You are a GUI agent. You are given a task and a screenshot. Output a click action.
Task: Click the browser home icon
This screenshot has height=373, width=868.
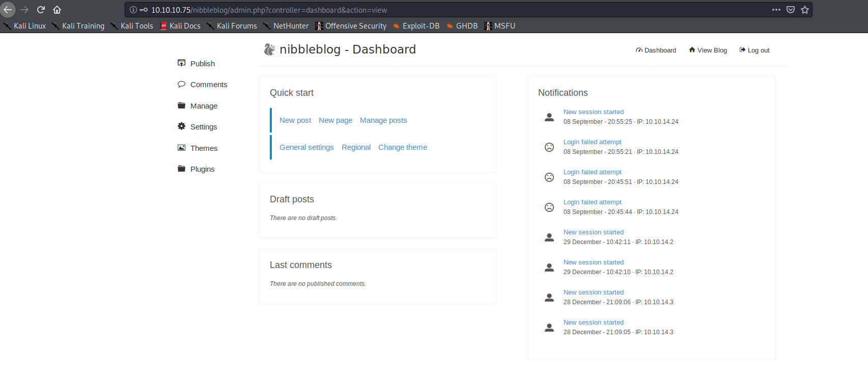pyautogui.click(x=57, y=10)
